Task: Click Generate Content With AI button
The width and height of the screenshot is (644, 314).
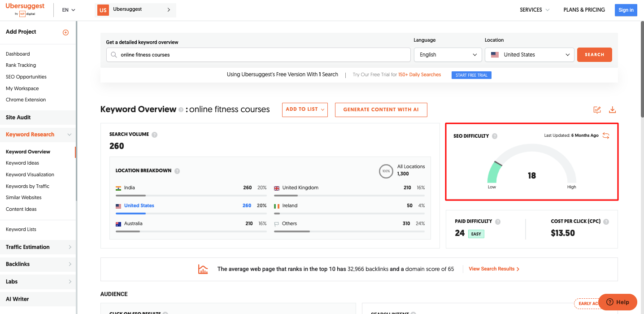Action: point(381,109)
